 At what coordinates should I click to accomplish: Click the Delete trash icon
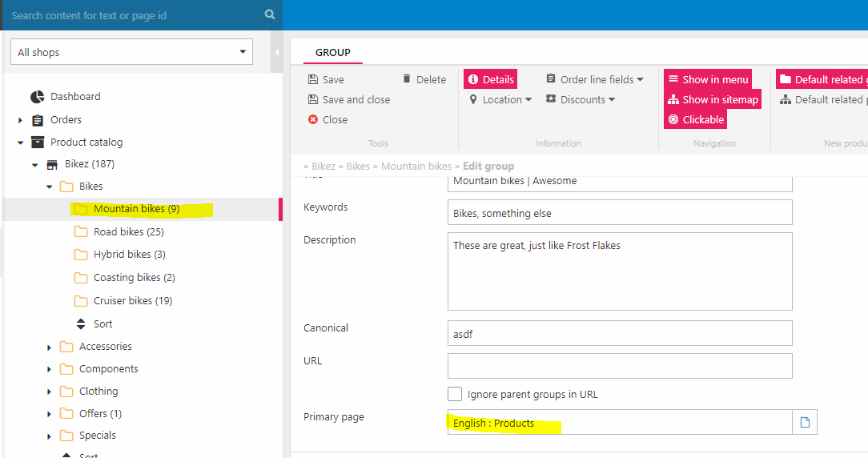(x=407, y=79)
